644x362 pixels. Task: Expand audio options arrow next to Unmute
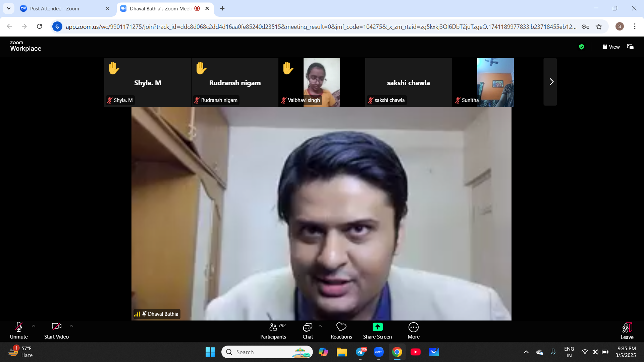[34, 326]
